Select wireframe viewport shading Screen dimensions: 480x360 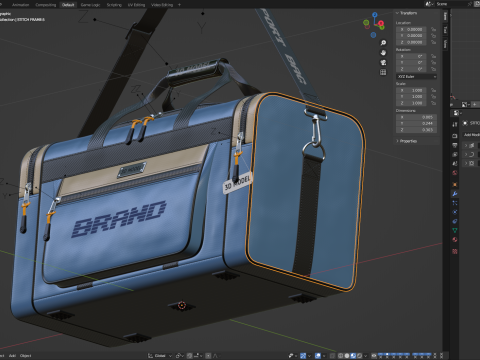click(340, 356)
